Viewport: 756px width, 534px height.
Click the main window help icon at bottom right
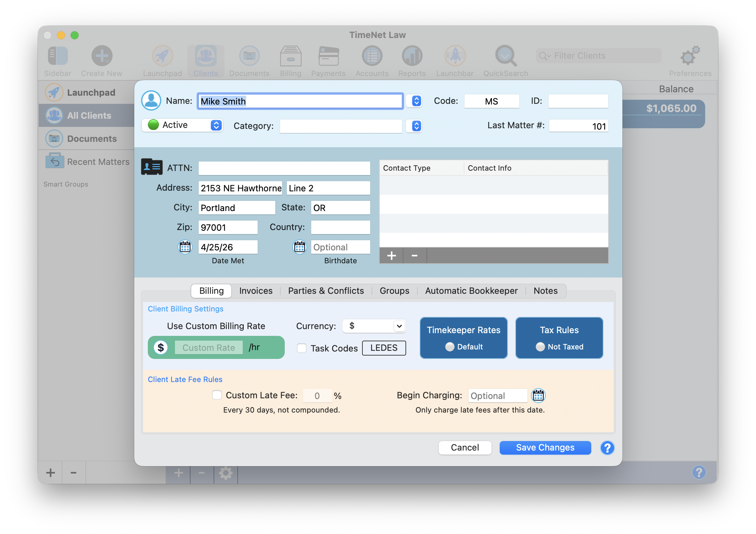coord(699,472)
